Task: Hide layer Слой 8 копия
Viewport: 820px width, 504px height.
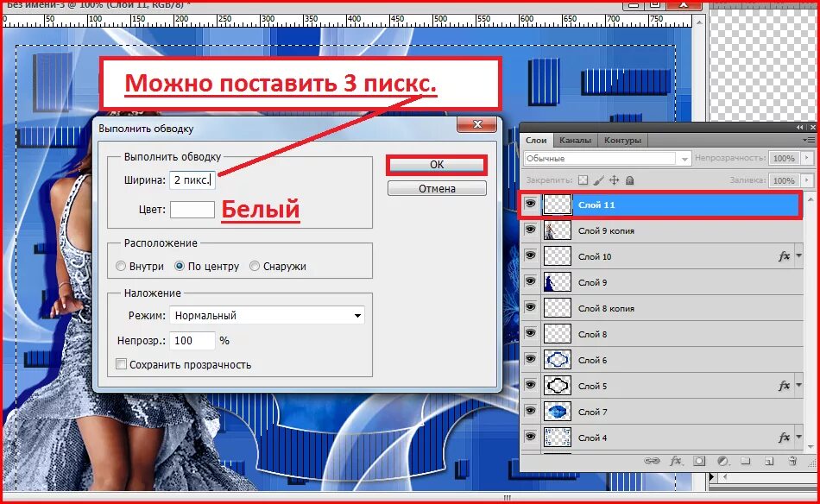Action: (x=530, y=307)
